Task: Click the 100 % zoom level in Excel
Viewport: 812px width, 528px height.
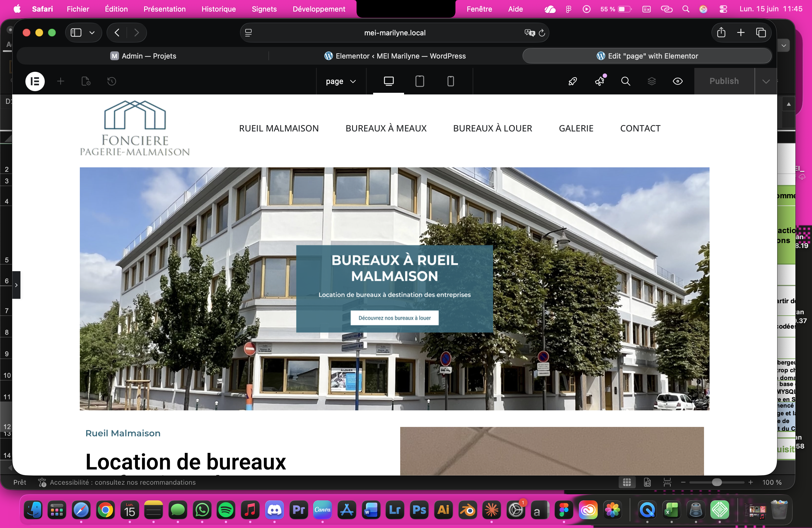Action: 772,482
